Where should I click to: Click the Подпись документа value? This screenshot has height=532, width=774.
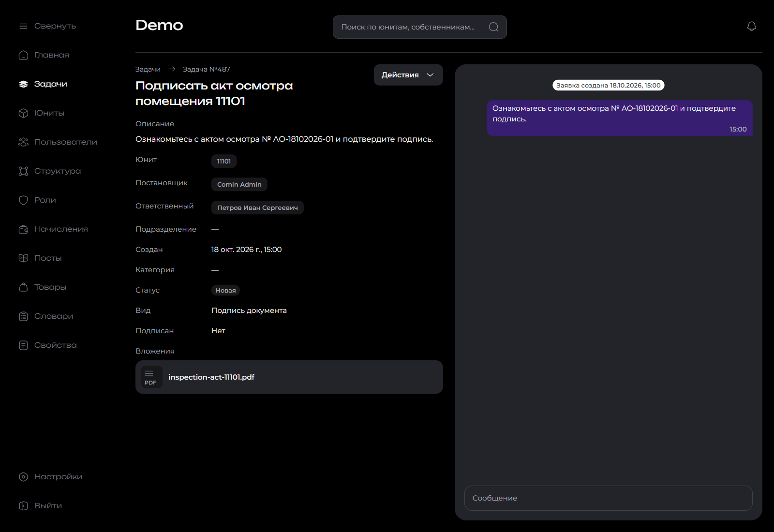(249, 310)
